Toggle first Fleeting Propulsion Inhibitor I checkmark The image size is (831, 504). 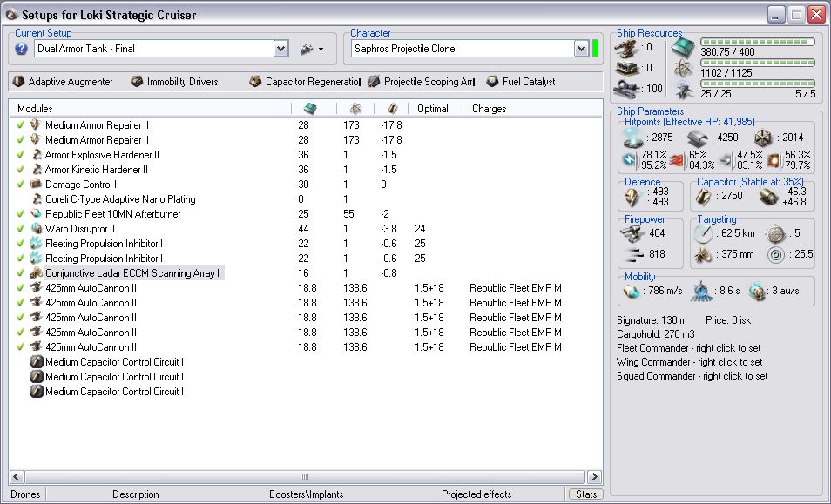pos(20,244)
